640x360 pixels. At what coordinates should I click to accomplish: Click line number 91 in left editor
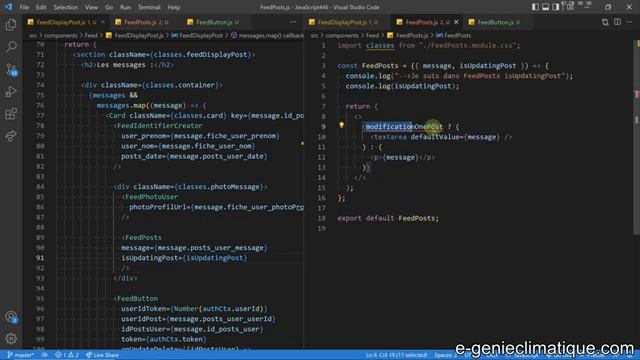pos(40,258)
